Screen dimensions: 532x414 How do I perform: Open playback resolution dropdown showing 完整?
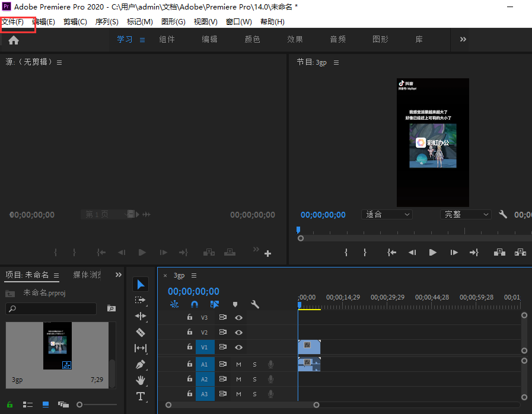click(466, 215)
